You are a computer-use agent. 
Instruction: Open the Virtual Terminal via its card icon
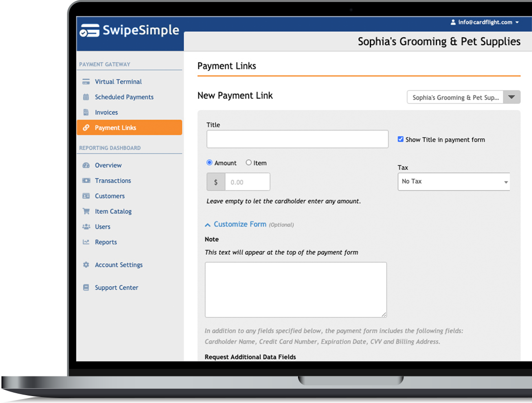coord(86,81)
